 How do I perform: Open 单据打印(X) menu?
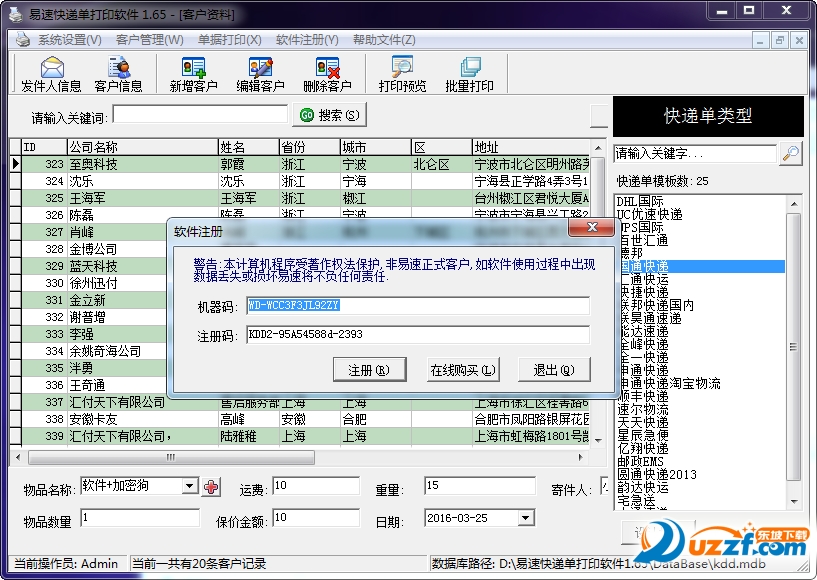point(230,40)
